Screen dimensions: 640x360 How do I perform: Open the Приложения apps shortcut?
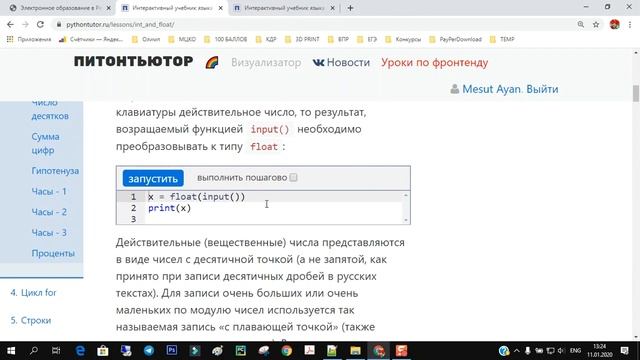pos(29,39)
